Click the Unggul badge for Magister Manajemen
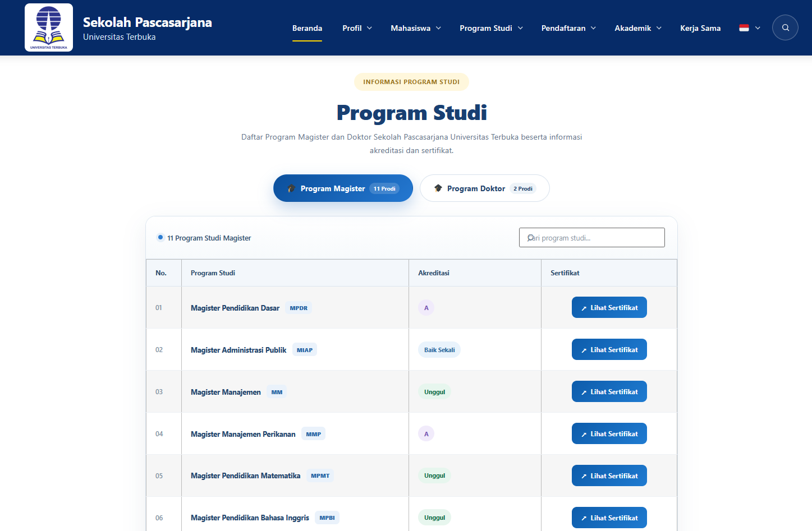 434,392
